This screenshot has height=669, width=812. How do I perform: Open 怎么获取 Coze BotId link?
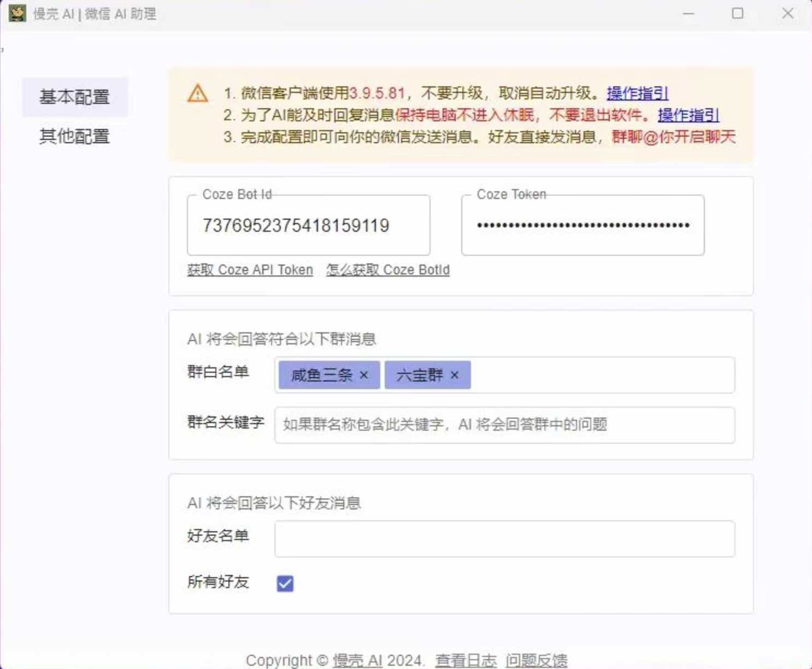(x=388, y=270)
